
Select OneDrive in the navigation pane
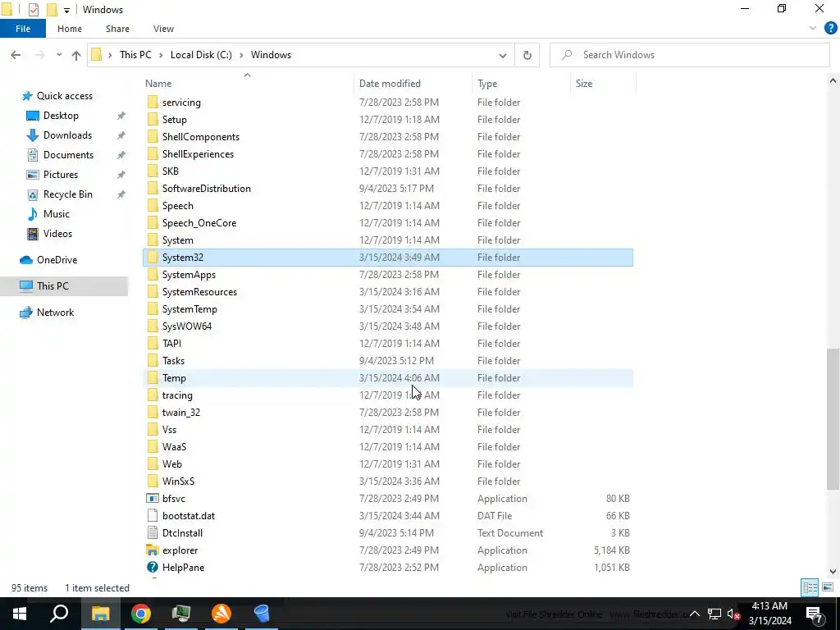[x=57, y=260]
